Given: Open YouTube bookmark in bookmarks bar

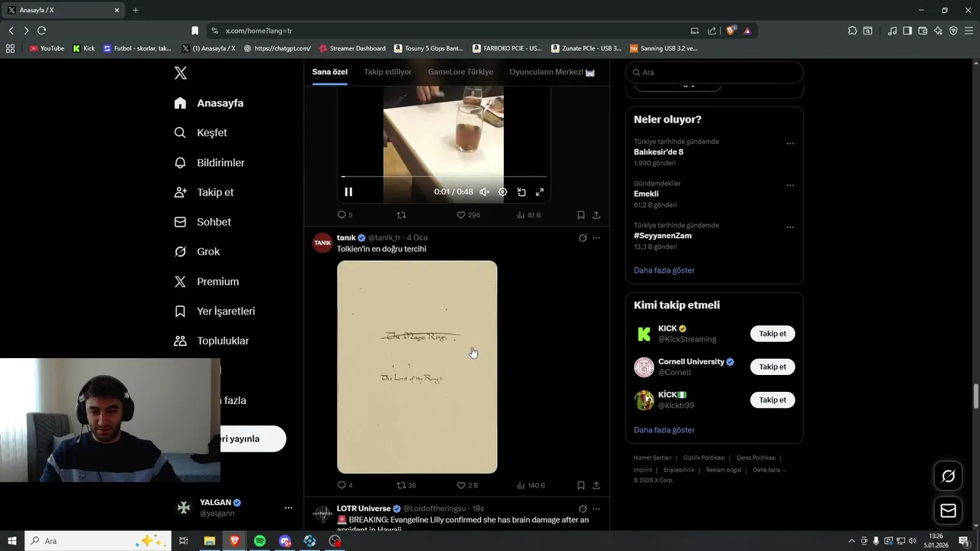Looking at the screenshot, I should pos(47,48).
